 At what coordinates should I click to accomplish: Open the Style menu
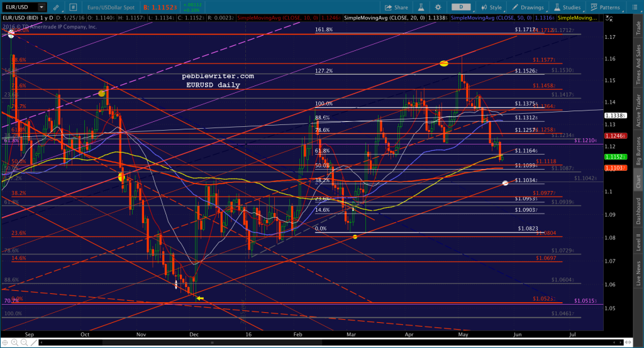click(x=492, y=8)
